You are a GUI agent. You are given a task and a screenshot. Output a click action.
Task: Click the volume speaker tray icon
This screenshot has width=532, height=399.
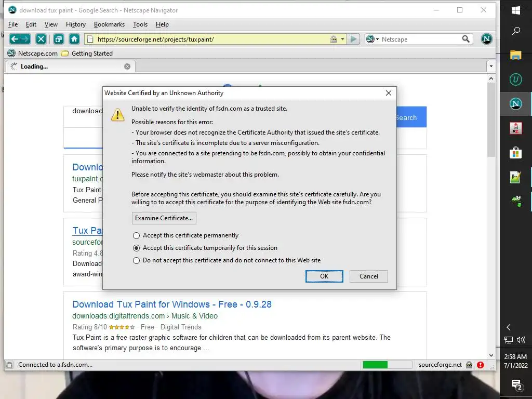tap(521, 340)
